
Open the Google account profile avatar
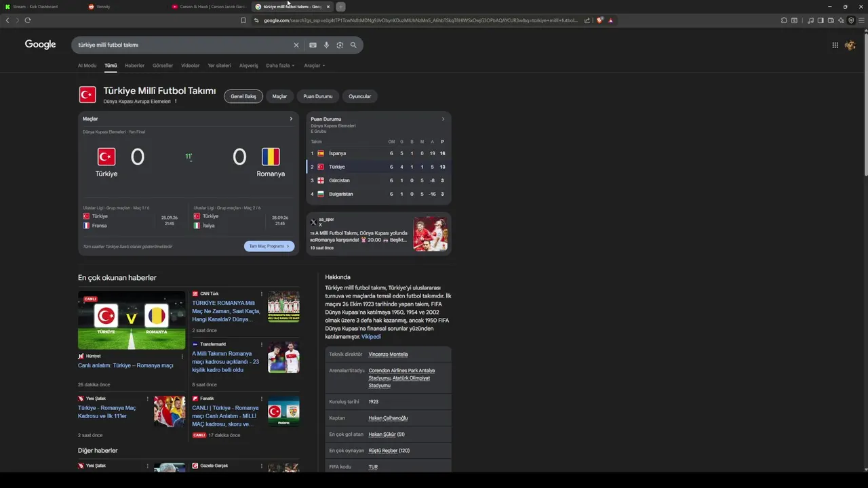point(850,45)
